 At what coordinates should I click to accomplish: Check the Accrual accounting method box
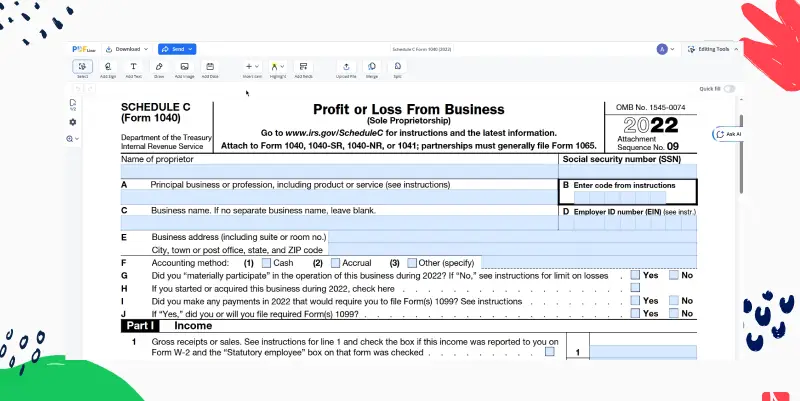(x=335, y=263)
